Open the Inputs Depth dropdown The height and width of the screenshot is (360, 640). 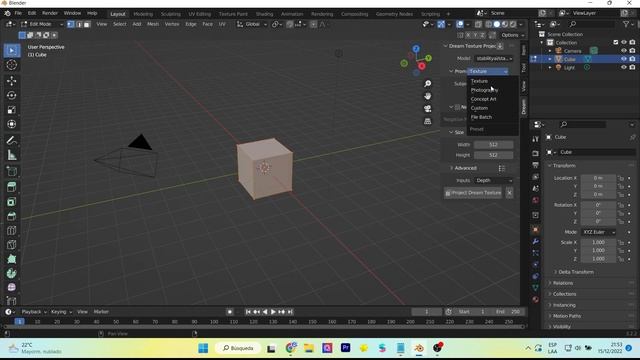493,180
